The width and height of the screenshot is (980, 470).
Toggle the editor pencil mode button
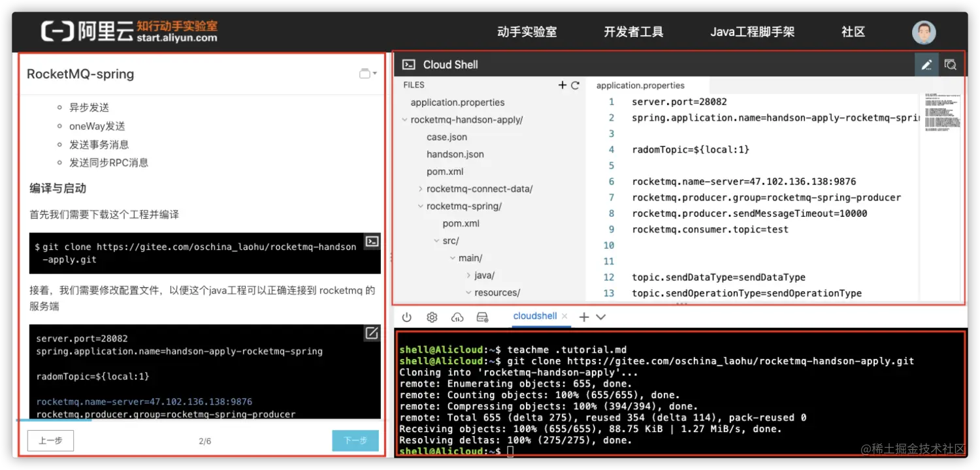[x=926, y=65]
